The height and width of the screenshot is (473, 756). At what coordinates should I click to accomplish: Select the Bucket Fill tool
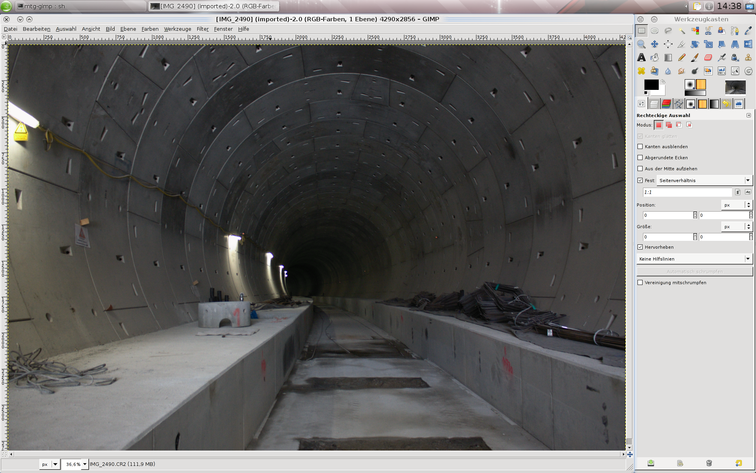654,57
